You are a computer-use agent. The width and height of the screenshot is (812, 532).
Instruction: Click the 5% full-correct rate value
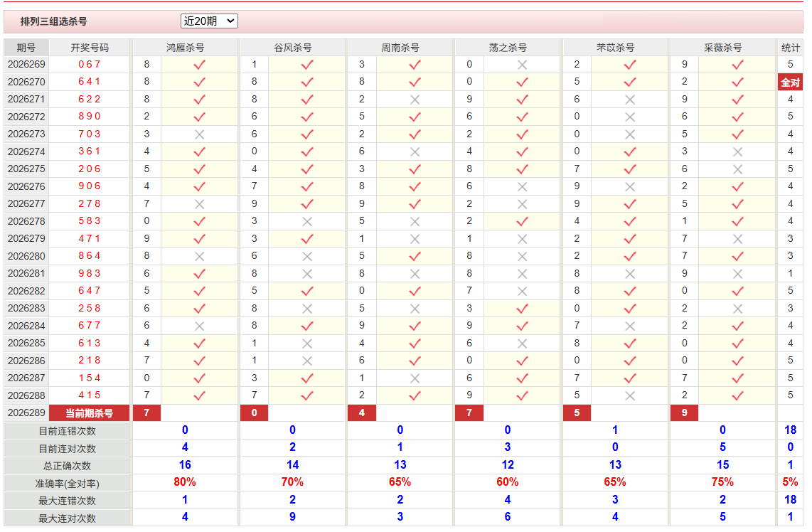pos(790,482)
